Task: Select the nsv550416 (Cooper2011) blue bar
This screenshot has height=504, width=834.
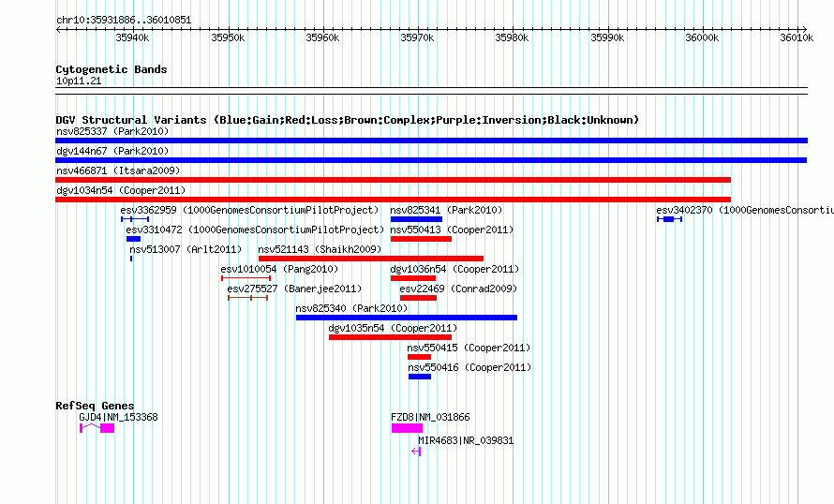Action: tap(420, 377)
